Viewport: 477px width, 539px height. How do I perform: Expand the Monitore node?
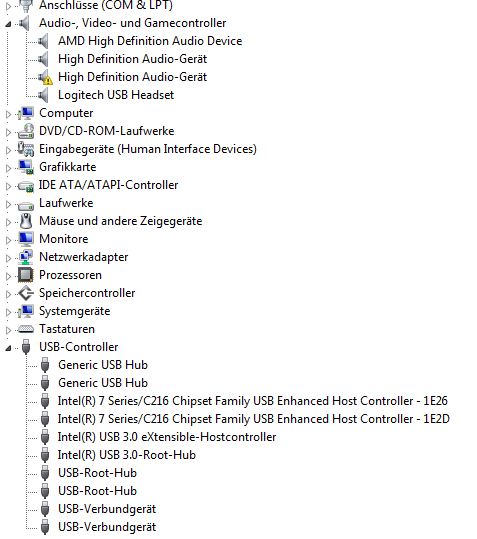click(9, 240)
